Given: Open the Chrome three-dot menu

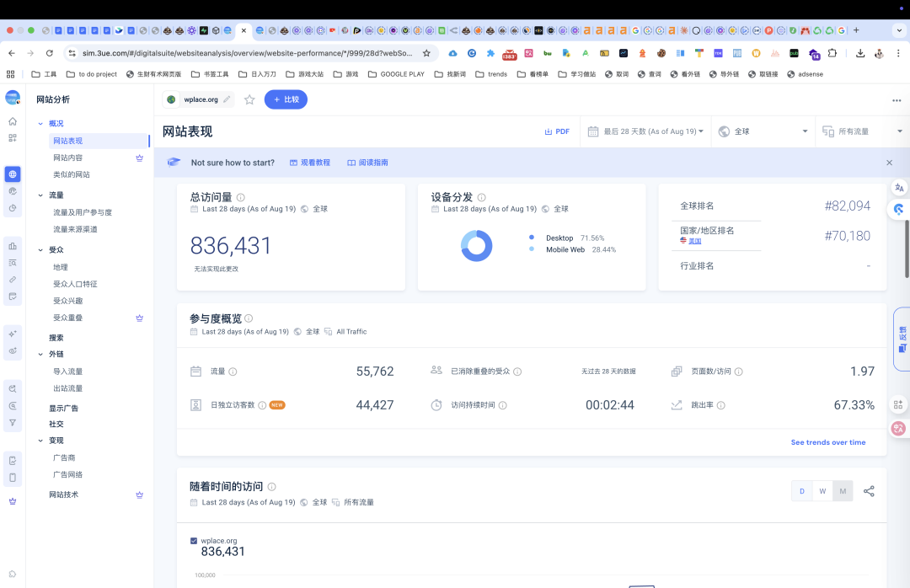Looking at the screenshot, I should coord(898,53).
